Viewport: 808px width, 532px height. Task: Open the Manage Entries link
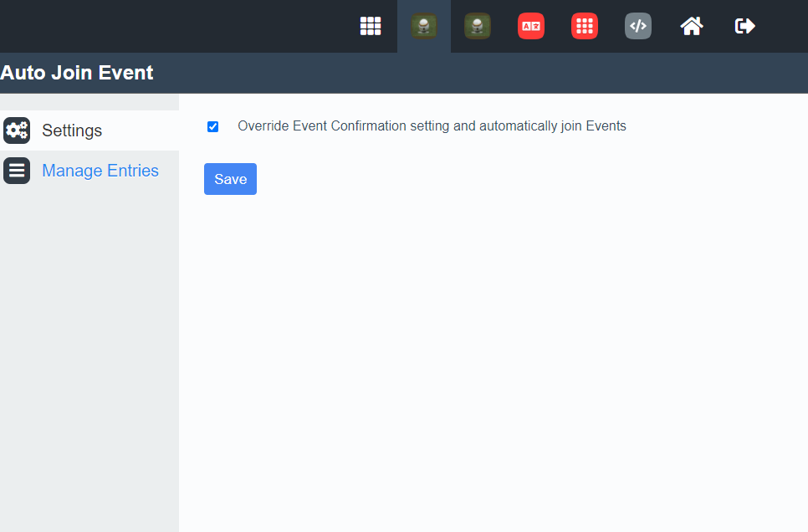click(100, 171)
